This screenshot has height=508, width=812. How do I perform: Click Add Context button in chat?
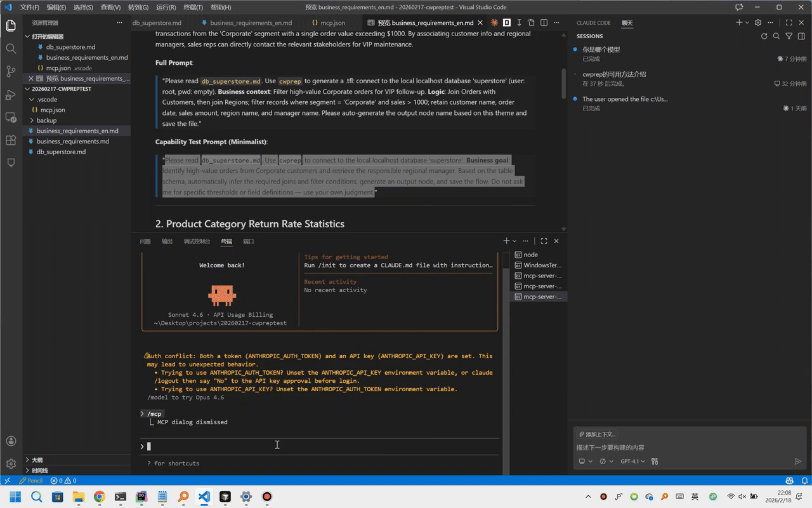click(x=596, y=434)
